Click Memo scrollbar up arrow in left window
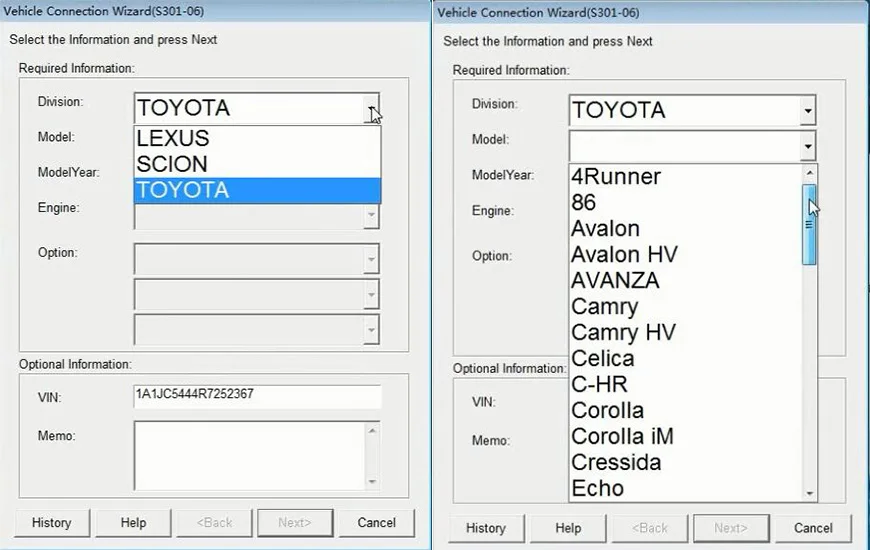The image size is (870, 550). click(x=372, y=431)
